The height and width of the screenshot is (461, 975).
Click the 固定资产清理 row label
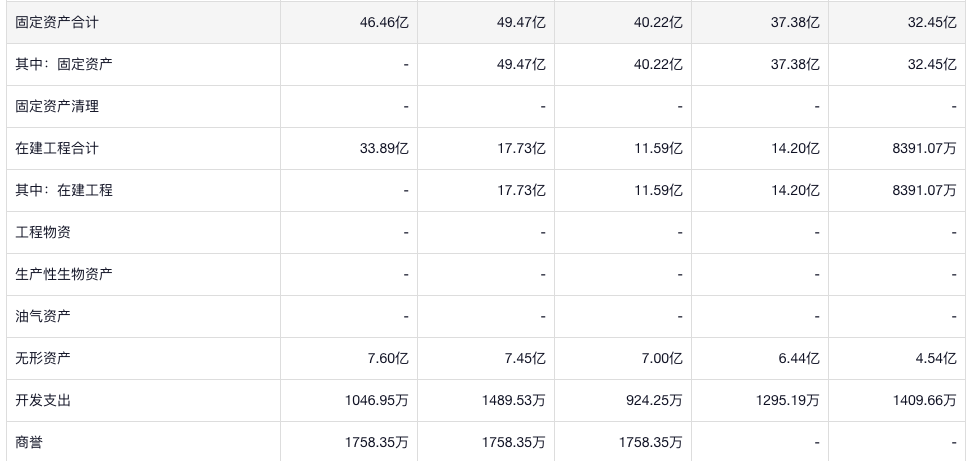click(57, 106)
